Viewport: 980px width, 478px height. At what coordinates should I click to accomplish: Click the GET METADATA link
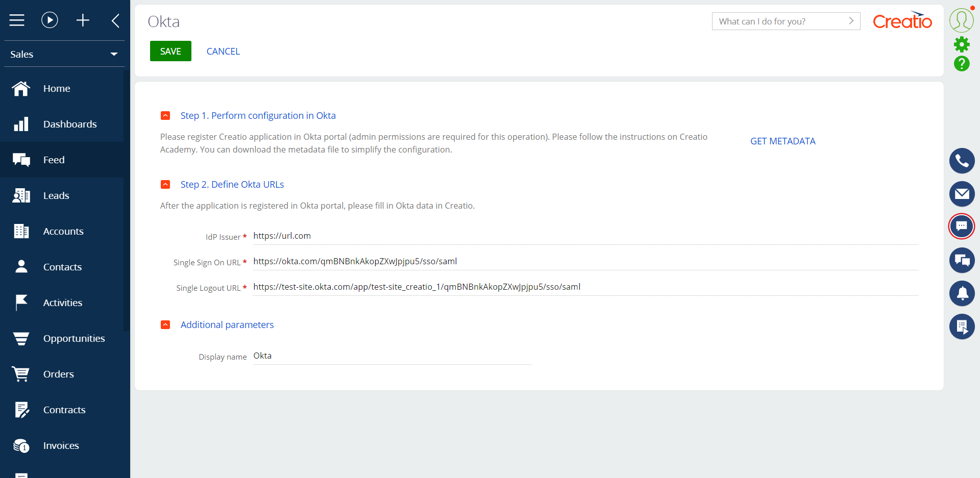(x=782, y=141)
